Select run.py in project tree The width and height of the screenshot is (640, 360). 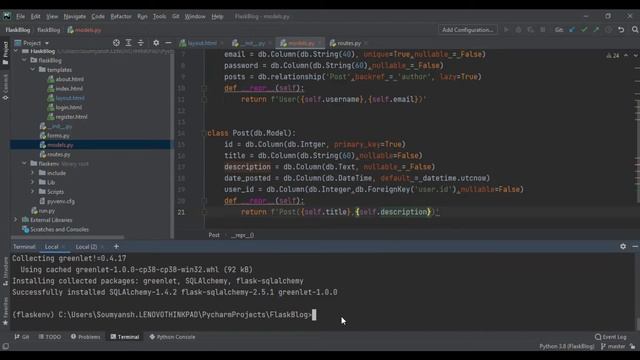click(47, 211)
